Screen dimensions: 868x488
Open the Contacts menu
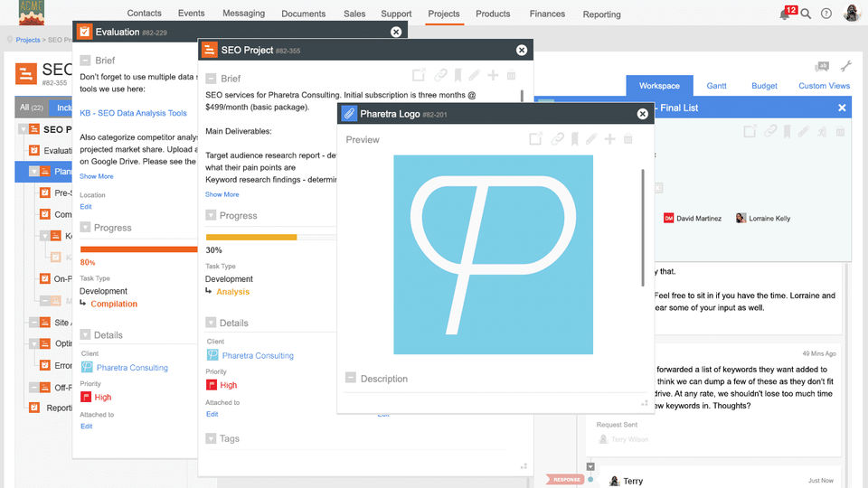tap(144, 14)
